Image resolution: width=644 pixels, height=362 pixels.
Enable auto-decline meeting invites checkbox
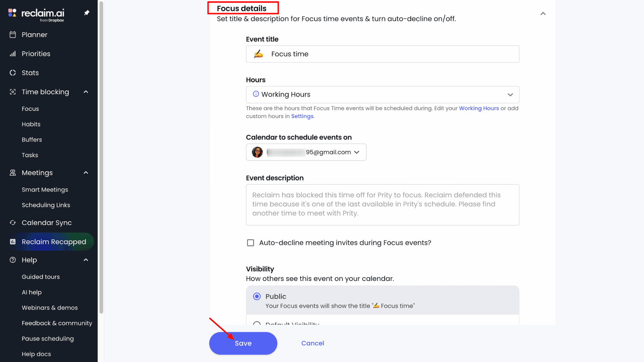[x=251, y=243]
